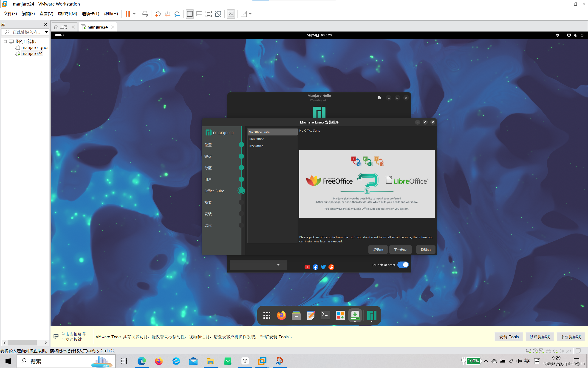
Task: Click the 后退(B) back button
Action: click(x=378, y=250)
